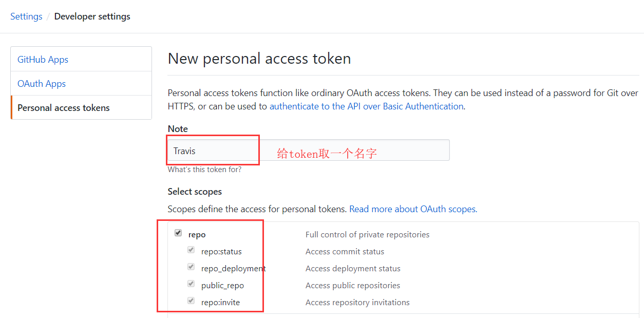Toggle the repo:status checkbox
The image size is (644, 318).
coord(191,250)
